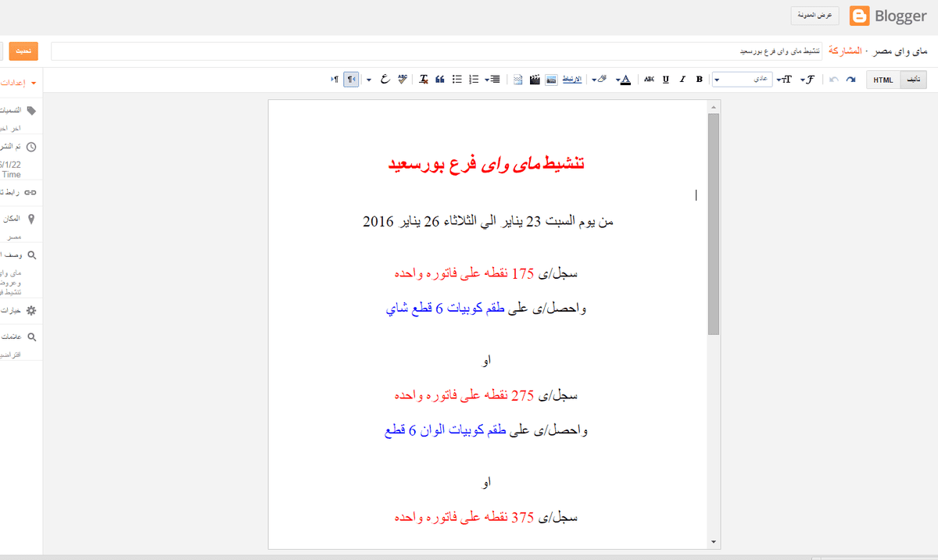Remove formatting from selected text
The image size is (938, 560).
pyautogui.click(x=423, y=79)
